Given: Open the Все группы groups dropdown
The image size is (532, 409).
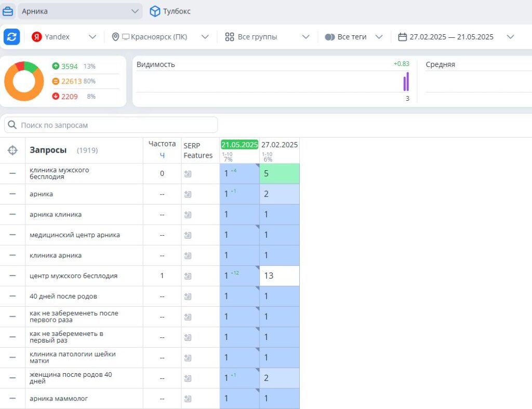Looking at the screenshot, I should (x=268, y=37).
